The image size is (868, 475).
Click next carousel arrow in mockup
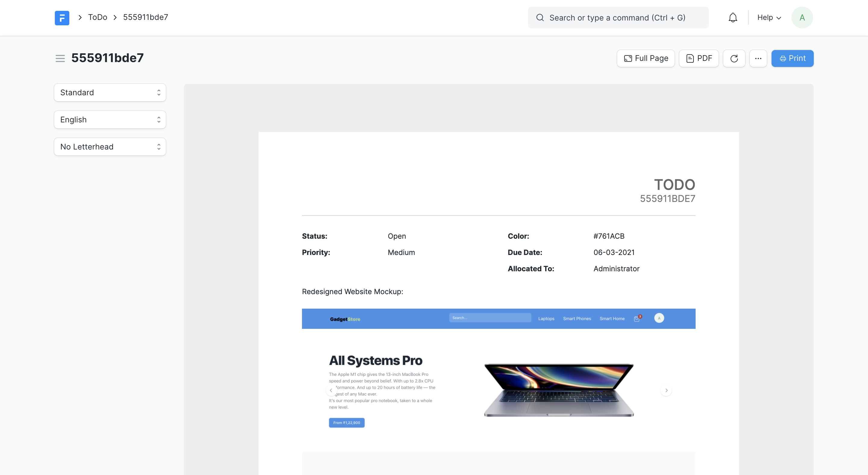[x=666, y=390]
